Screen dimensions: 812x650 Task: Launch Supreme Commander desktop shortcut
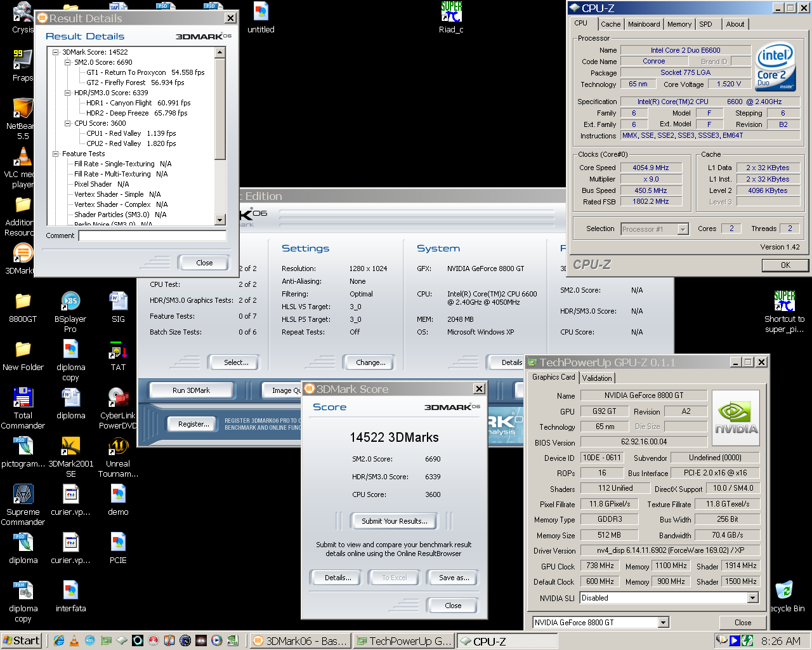(23, 504)
